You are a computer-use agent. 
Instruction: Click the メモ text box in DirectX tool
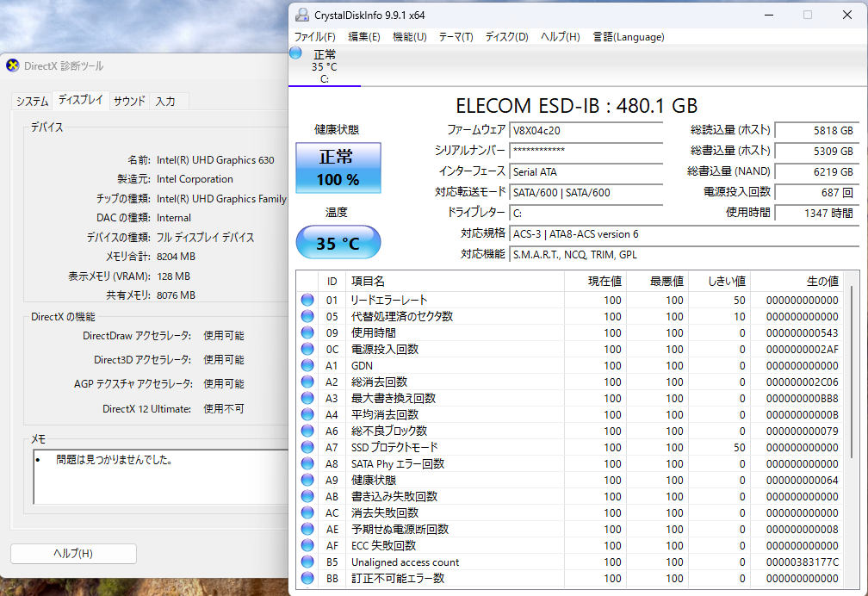pos(161,477)
